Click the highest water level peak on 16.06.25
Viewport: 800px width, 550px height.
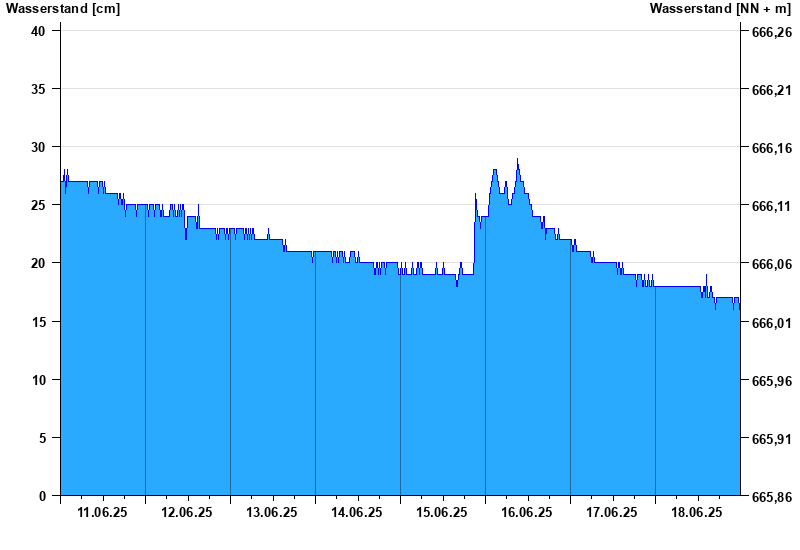pos(517,159)
